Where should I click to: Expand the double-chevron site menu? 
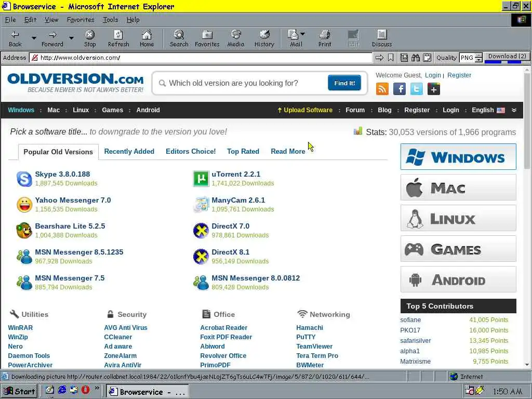514,110
